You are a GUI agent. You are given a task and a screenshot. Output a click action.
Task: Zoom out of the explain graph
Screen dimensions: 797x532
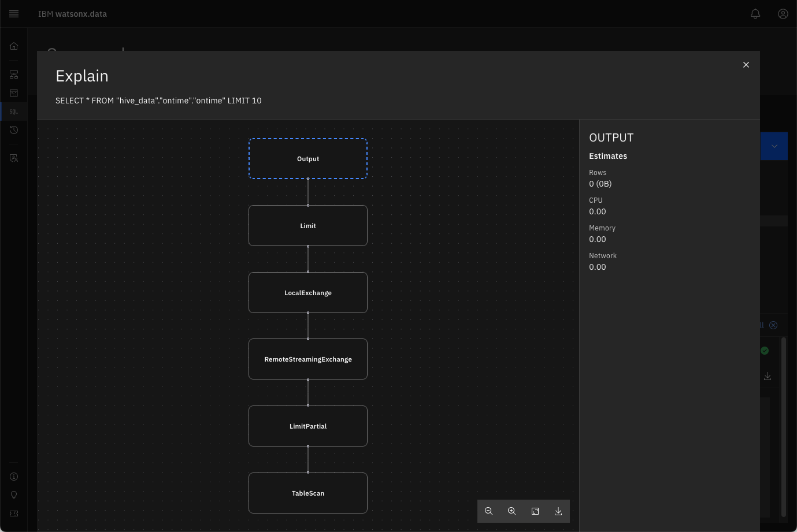click(x=489, y=511)
